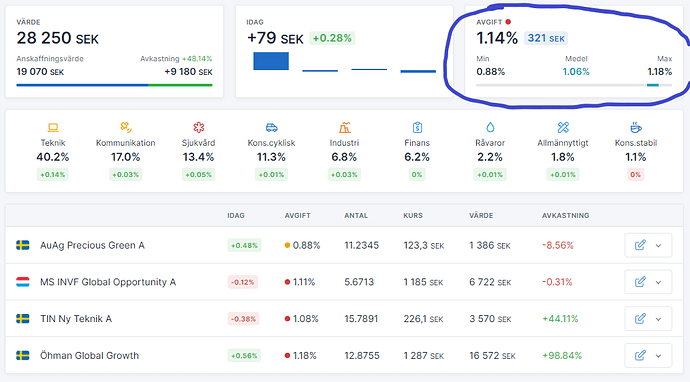Sort table by KURS column header

pyautogui.click(x=413, y=216)
